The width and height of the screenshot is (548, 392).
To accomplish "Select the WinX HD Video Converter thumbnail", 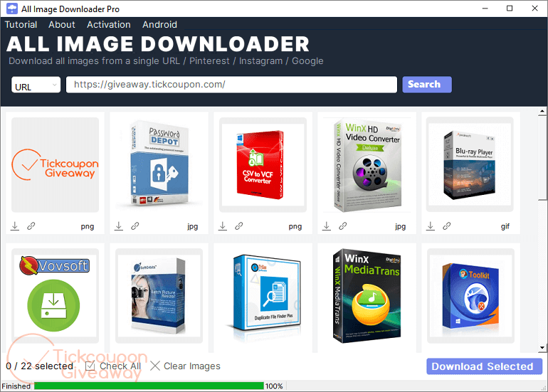I will [x=367, y=165].
